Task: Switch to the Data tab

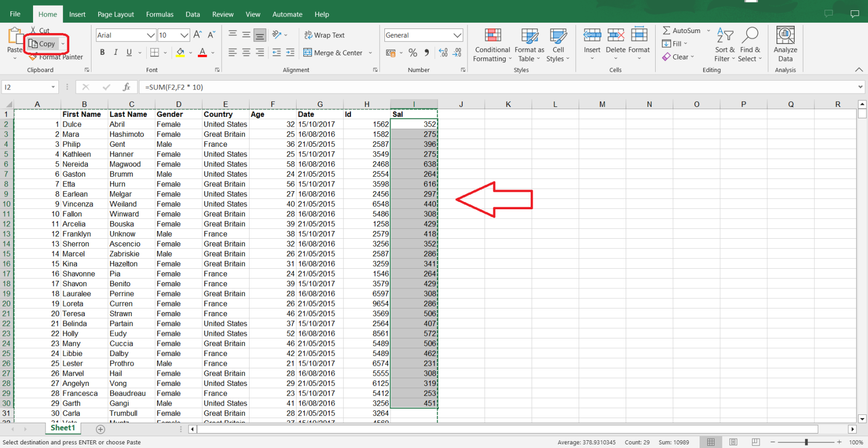Action: click(x=193, y=14)
